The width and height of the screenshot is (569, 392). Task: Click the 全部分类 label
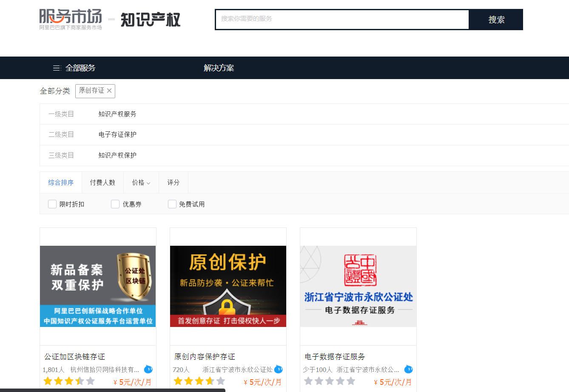click(55, 91)
